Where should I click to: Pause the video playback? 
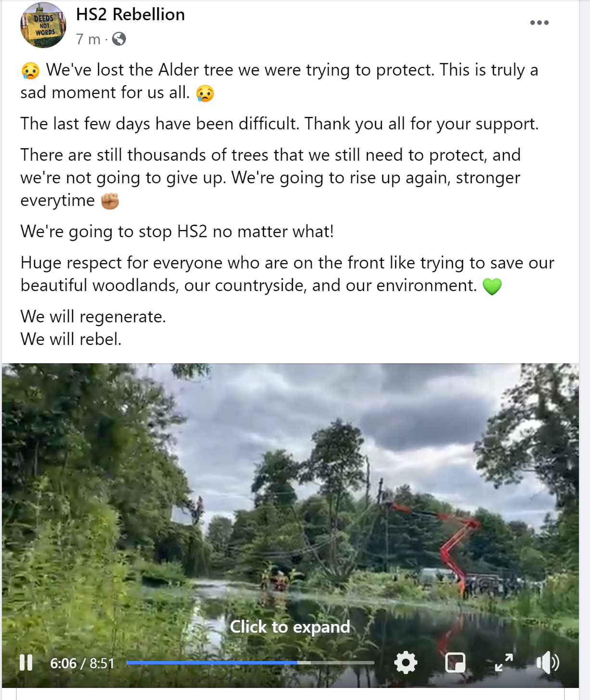26,662
